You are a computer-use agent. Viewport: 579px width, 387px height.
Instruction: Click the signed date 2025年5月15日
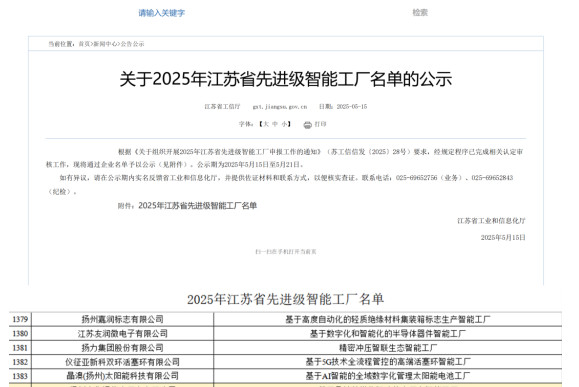point(503,237)
